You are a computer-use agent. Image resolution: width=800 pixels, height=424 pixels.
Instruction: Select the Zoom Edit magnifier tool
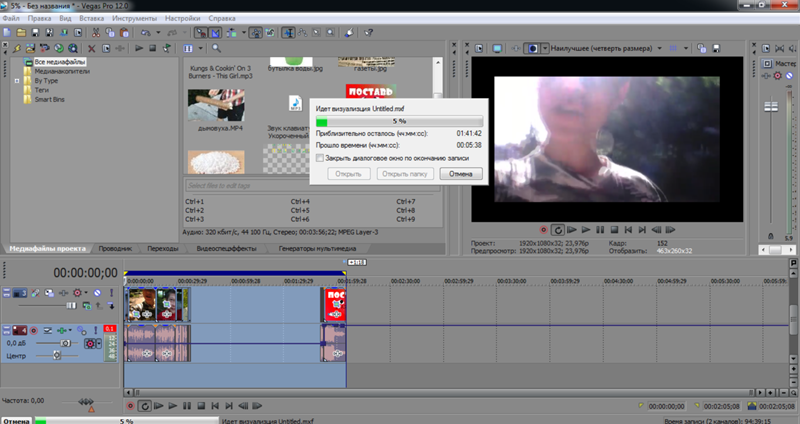pos(331,33)
